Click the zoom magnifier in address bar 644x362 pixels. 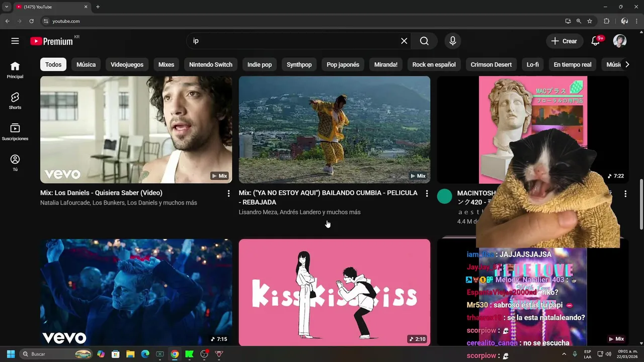(579, 21)
